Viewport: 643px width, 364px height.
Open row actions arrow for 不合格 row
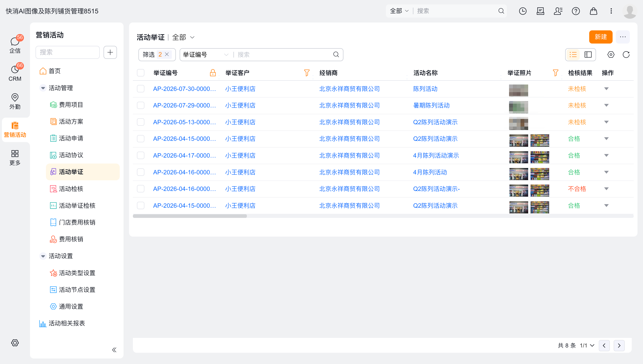[x=606, y=189]
